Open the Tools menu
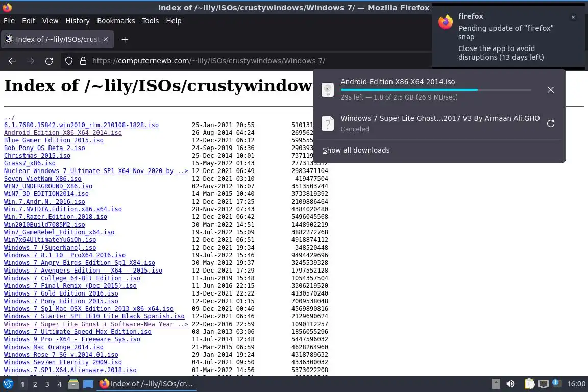 coord(151,21)
